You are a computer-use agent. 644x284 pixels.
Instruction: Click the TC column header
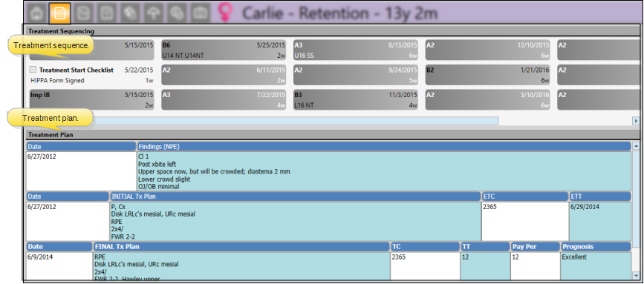pyautogui.click(x=425, y=247)
